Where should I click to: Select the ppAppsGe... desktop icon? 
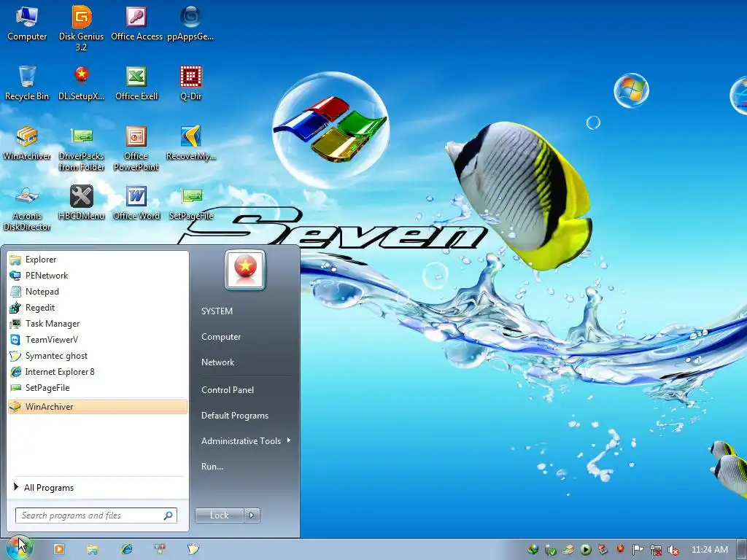190,24
